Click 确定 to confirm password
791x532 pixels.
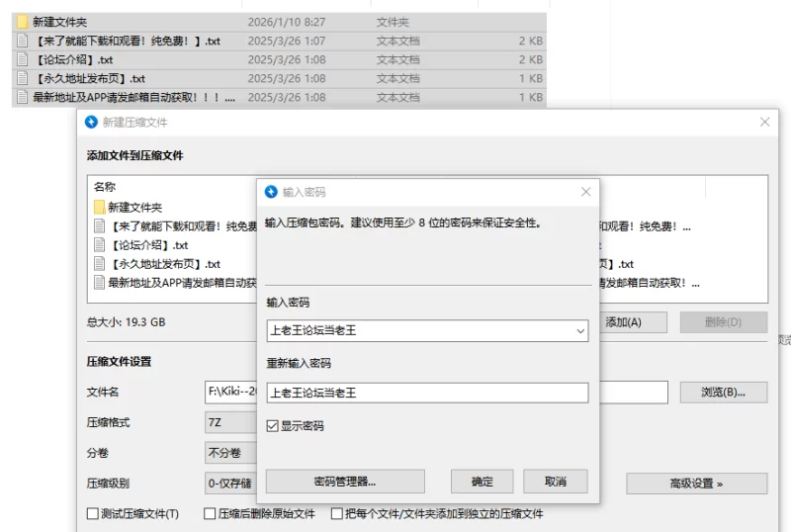[x=483, y=482]
